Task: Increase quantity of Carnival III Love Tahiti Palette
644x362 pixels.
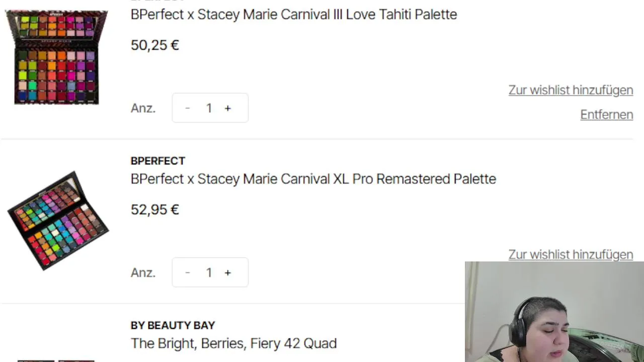Action: [x=228, y=108]
